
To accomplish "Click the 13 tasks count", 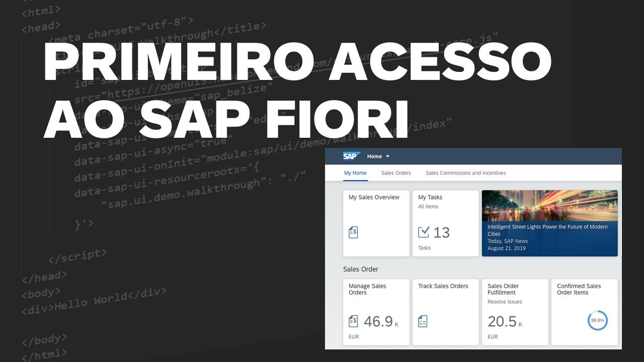I will [x=441, y=232].
